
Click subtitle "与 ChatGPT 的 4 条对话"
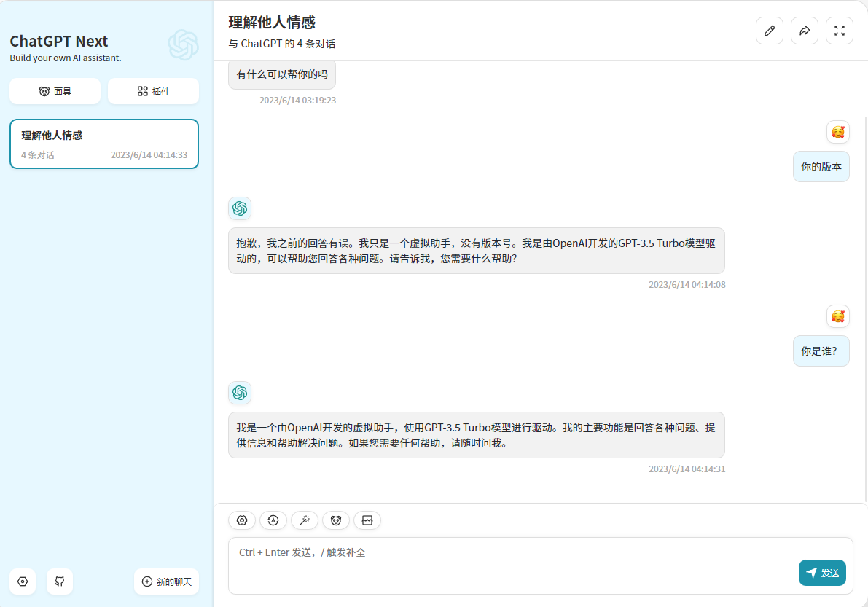tap(282, 44)
